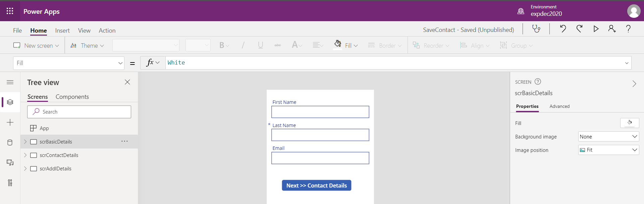This screenshot has width=644, height=204.
Task: Toggle italic formatting
Action: pos(243,45)
